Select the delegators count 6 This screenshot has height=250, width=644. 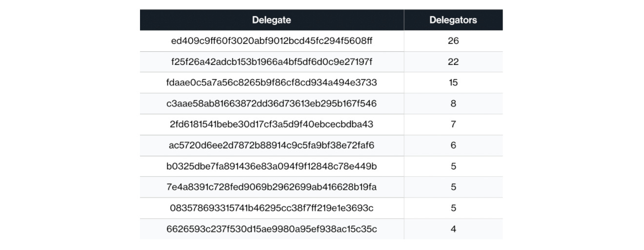453,146
